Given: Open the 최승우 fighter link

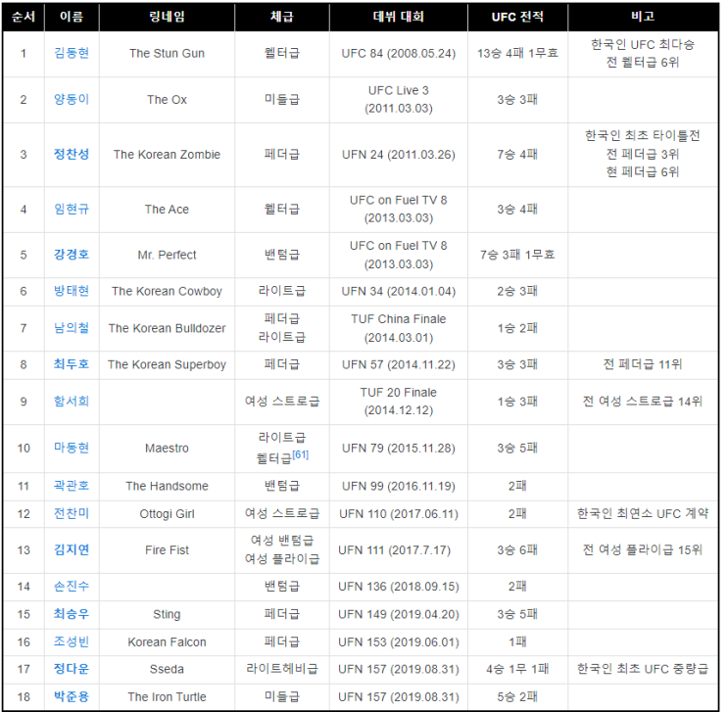Looking at the screenshot, I should point(72,614).
